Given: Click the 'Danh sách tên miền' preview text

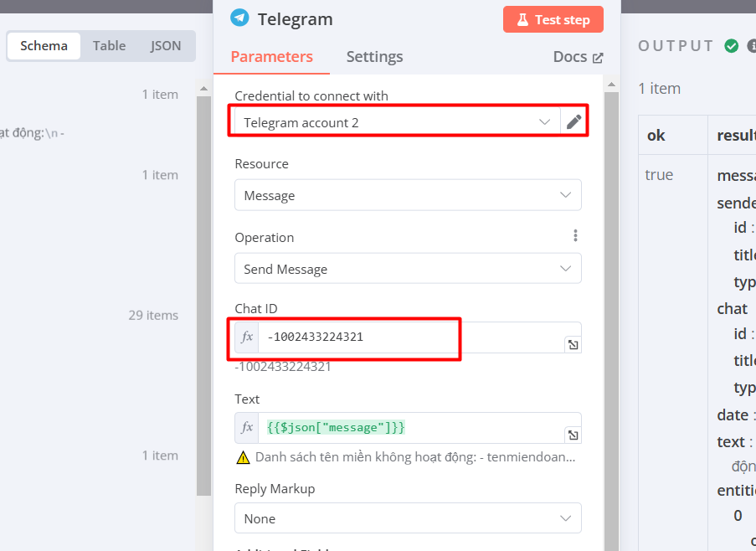Looking at the screenshot, I should click(415, 457).
